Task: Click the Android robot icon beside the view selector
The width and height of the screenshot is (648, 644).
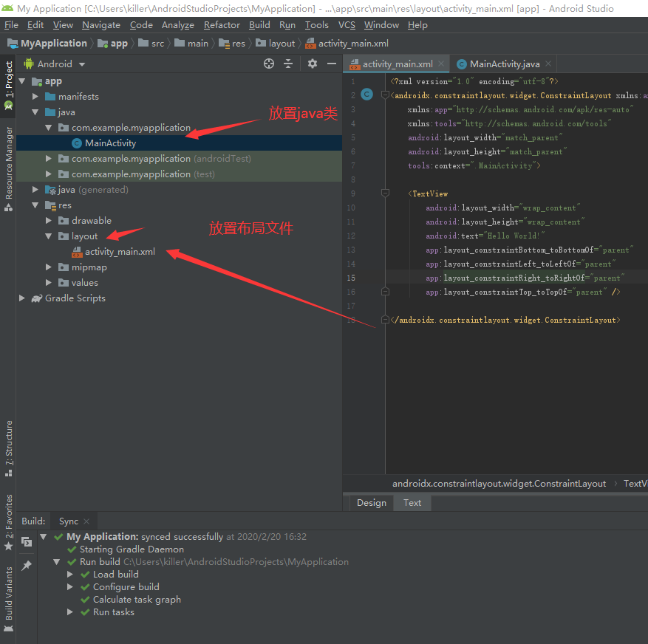Action: click(x=29, y=64)
